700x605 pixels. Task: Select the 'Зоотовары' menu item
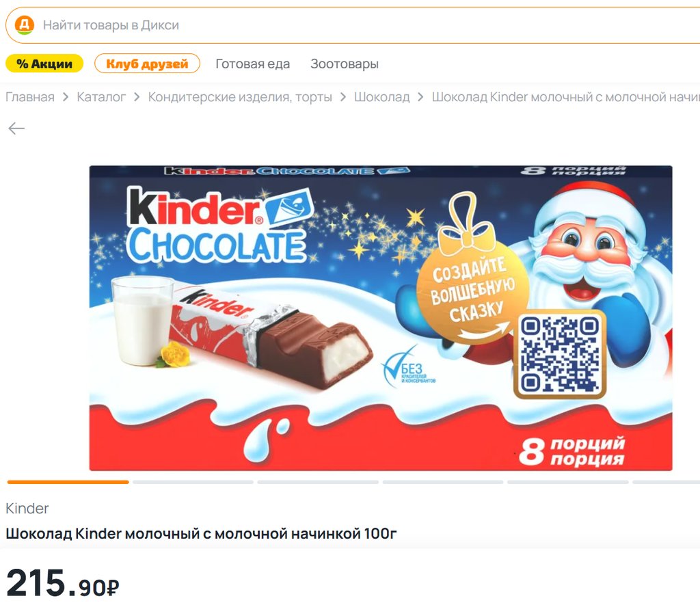345,64
